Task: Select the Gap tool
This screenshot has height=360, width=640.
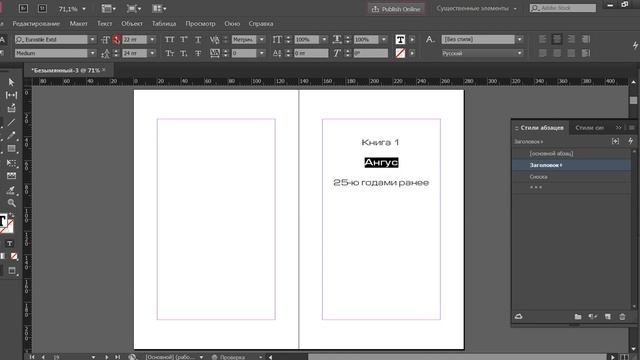Action: [x=11, y=95]
